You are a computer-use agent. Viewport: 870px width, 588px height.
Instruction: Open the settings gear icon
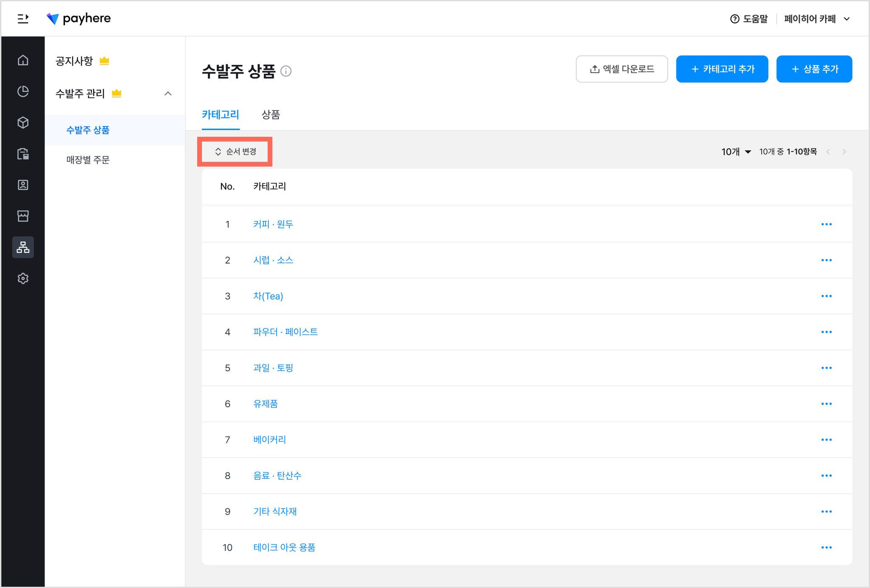pyautogui.click(x=23, y=278)
